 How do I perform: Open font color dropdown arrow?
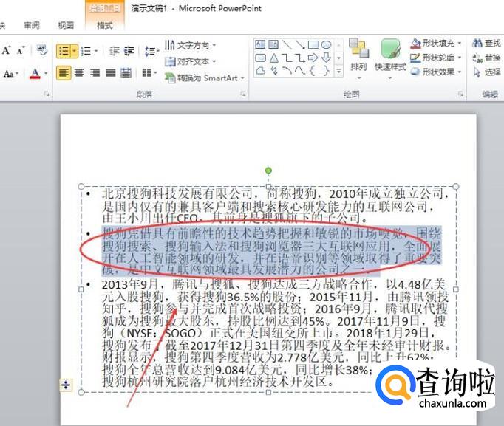tap(46, 74)
